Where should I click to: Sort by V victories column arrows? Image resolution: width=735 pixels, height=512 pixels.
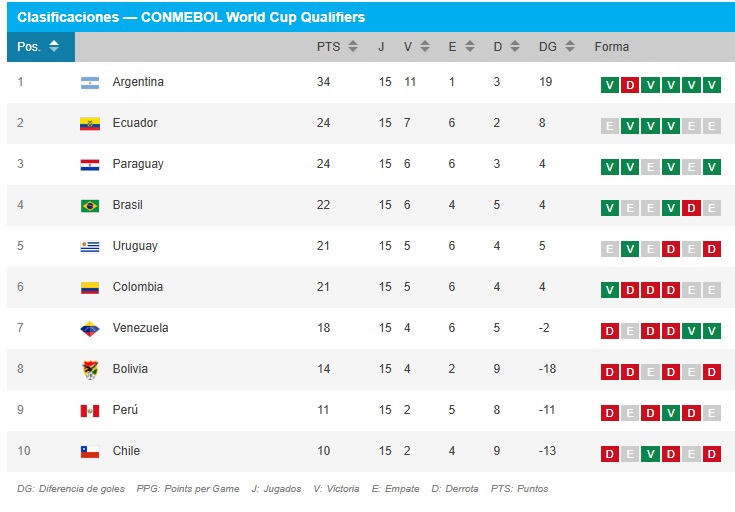click(425, 46)
